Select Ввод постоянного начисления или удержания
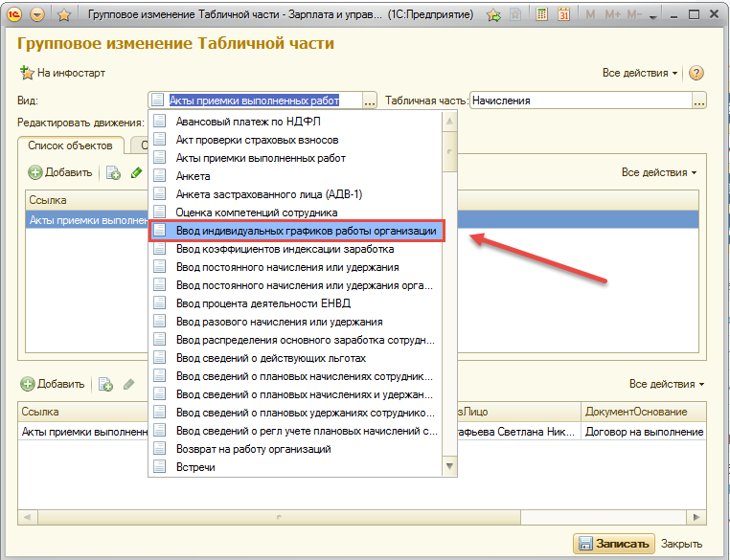 (x=295, y=267)
